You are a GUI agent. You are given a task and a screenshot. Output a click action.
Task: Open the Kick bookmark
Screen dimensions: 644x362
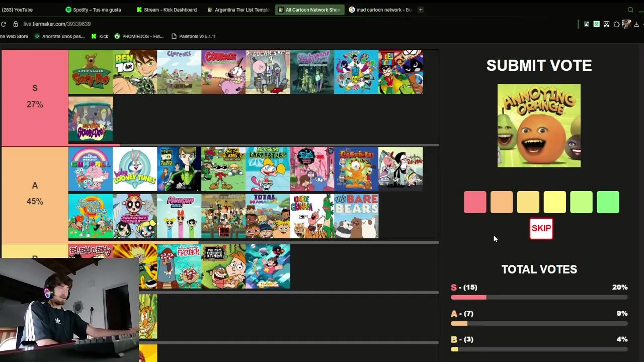(x=100, y=36)
